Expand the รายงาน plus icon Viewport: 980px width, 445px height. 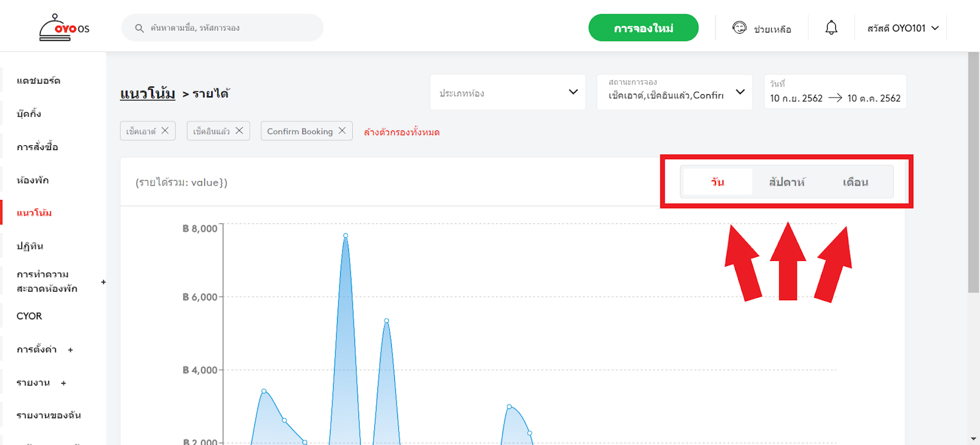pos(63,383)
